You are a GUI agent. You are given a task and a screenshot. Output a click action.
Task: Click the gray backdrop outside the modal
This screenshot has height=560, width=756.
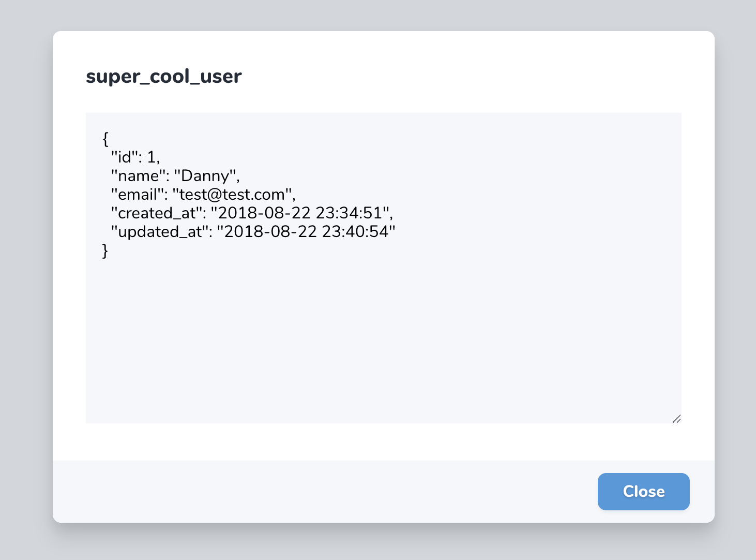pyautogui.click(x=26, y=279)
